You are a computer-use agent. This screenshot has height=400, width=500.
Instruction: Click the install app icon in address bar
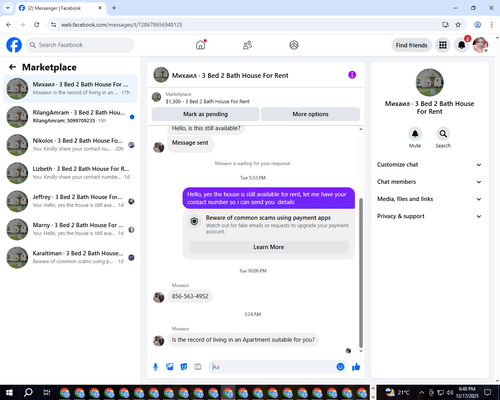click(445, 25)
